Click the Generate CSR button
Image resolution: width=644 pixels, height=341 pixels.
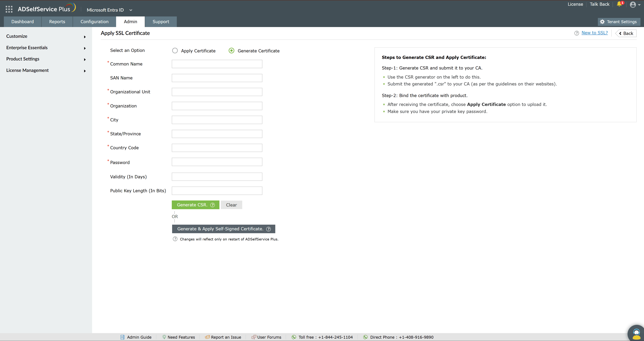coord(195,205)
